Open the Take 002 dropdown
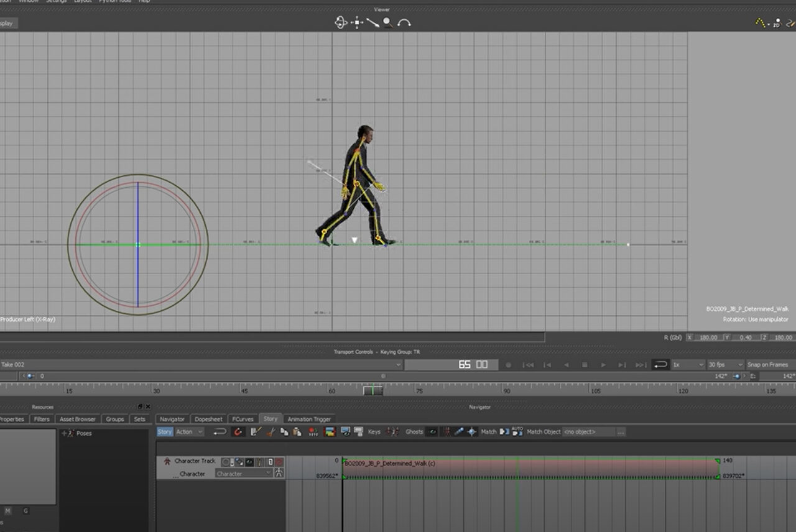 click(x=200, y=365)
